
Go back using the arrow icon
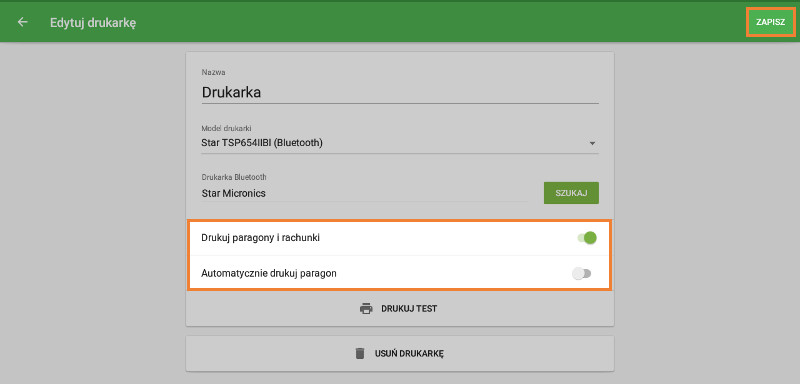tap(22, 22)
